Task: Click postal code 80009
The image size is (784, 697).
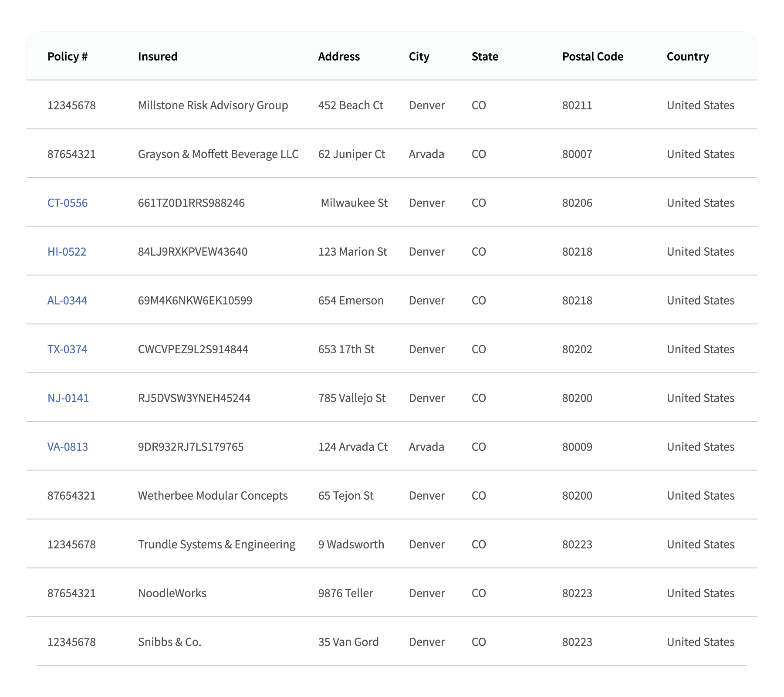Action: click(577, 447)
